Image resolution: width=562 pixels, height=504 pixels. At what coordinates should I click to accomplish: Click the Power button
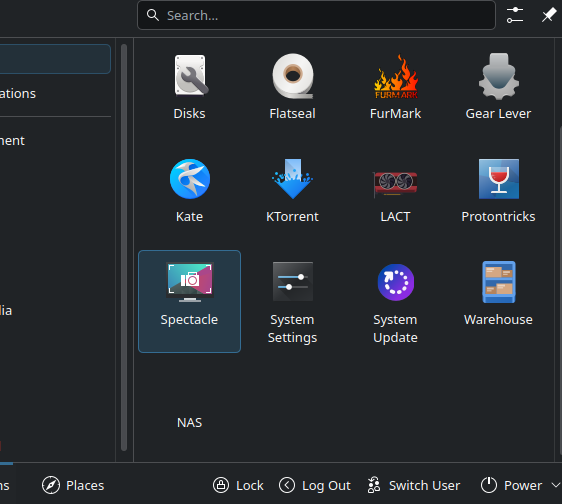511,485
